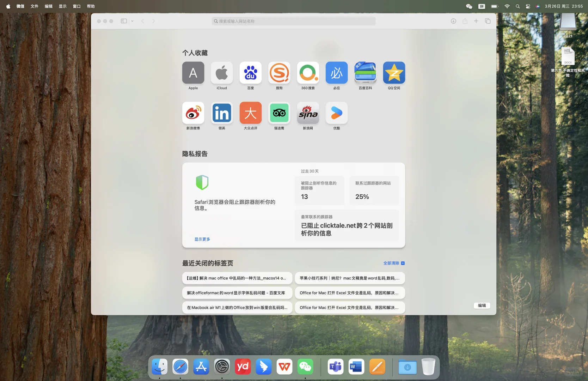The image size is (588, 381).
Task: Click the 编辑 button at bottom right
Action: point(482,306)
